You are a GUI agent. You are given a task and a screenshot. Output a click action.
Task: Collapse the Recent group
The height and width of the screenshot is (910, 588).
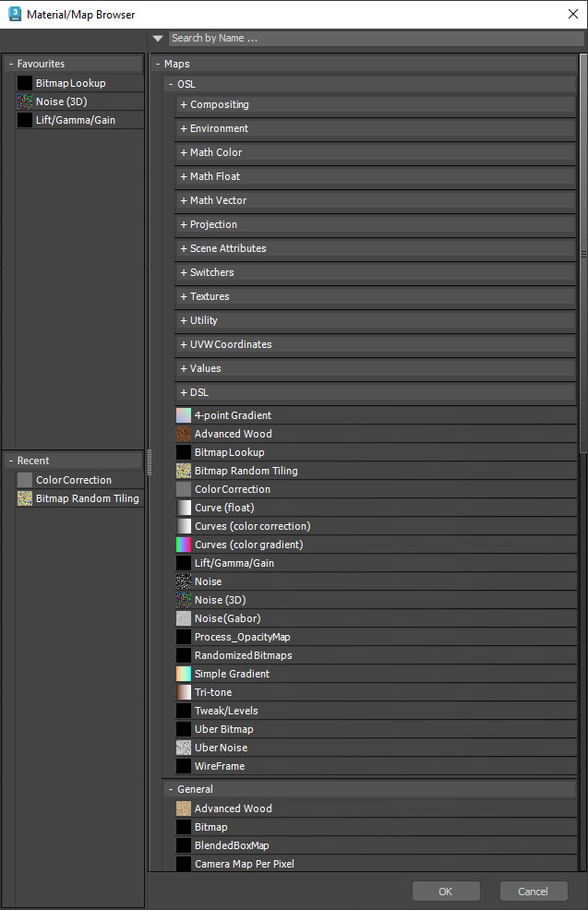click(x=11, y=461)
